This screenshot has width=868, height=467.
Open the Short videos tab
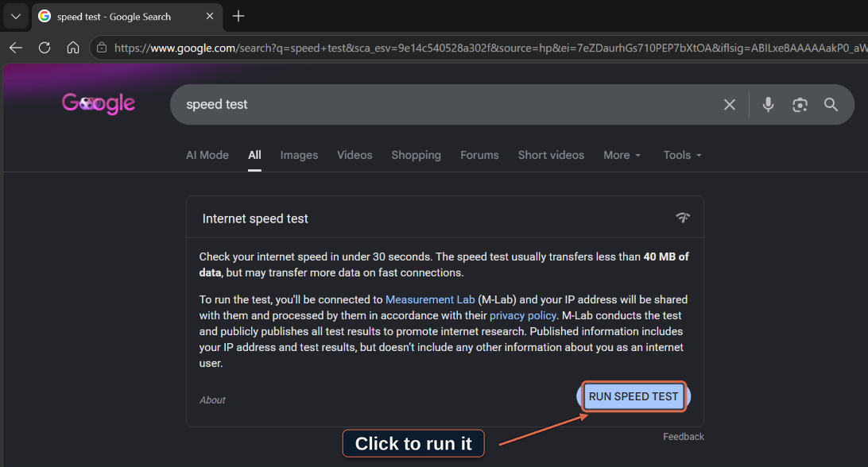[551, 156]
